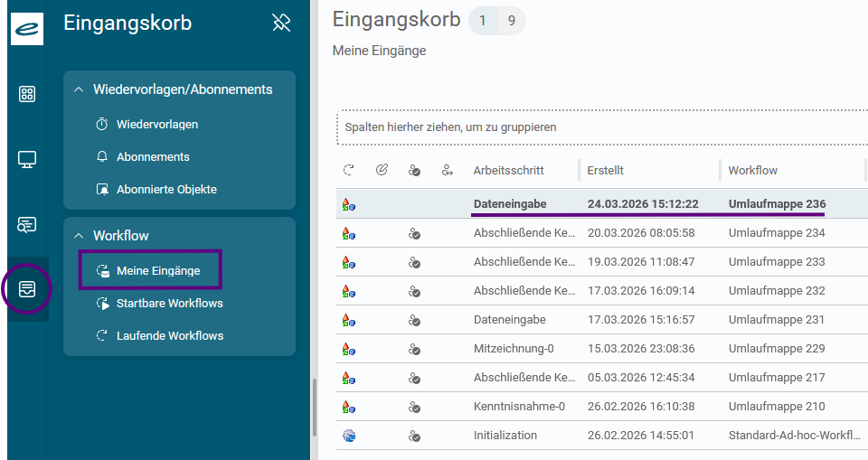Click the workflow icon in the Umlaufmappe 232 row
The image size is (868, 460).
(349, 291)
